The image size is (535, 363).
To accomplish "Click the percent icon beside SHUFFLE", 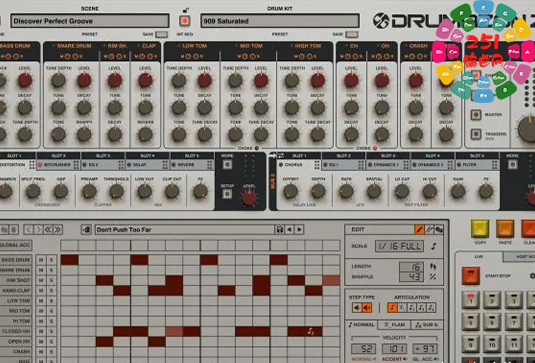I will tap(433, 277).
